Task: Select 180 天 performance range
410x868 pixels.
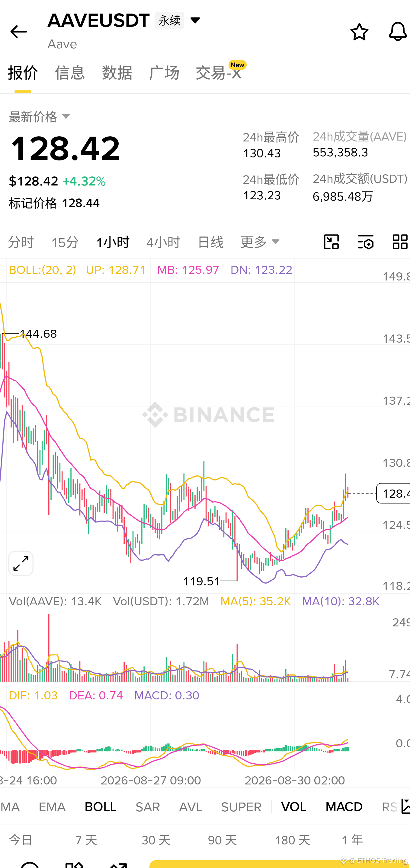Action: 292,840
